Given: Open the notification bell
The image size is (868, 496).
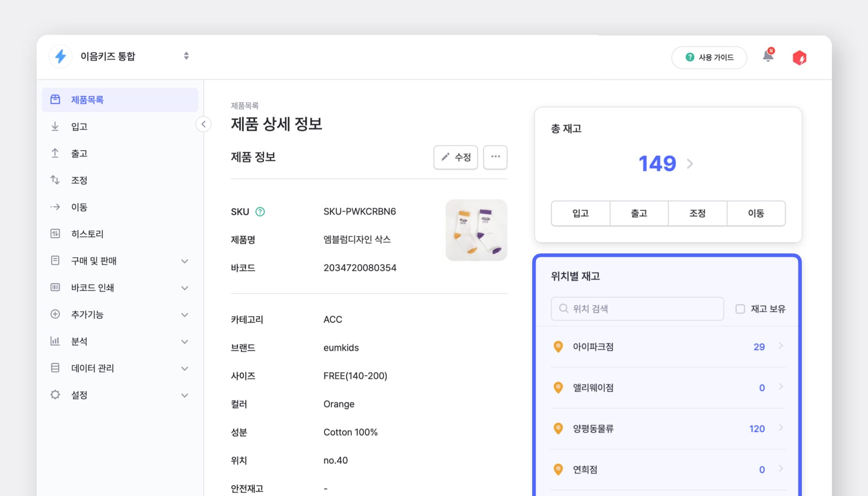Looking at the screenshot, I should (768, 56).
